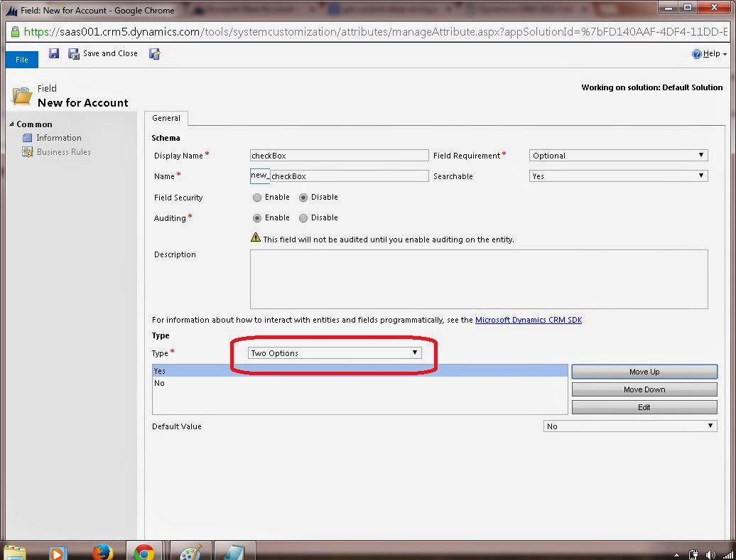Click the Working on solution text
This screenshot has height=560, width=736.
click(x=652, y=87)
